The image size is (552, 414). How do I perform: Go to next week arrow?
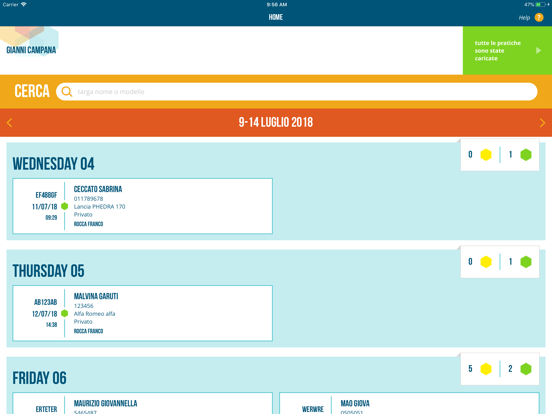tap(542, 123)
